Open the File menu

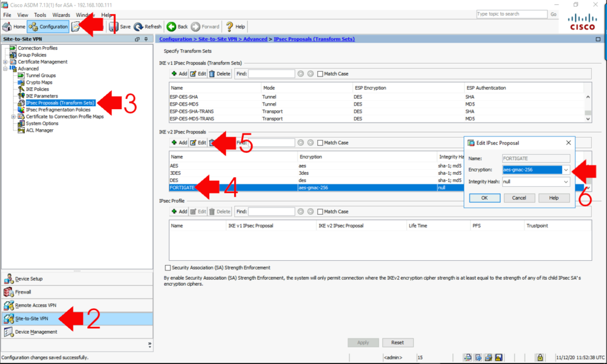(x=7, y=15)
